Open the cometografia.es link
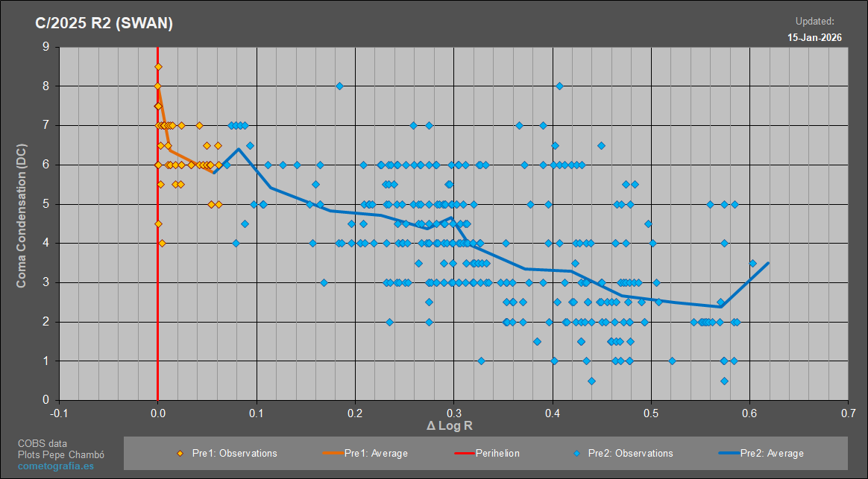 [56, 466]
